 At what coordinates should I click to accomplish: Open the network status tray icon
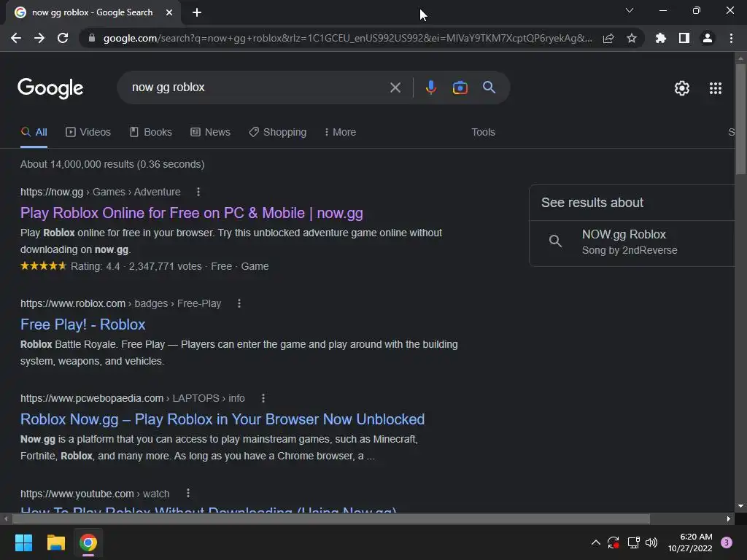click(x=633, y=542)
